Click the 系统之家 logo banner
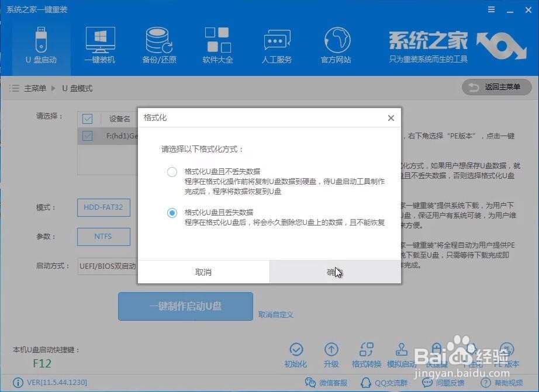Image resolution: width=539 pixels, height=392 pixels. point(458,47)
